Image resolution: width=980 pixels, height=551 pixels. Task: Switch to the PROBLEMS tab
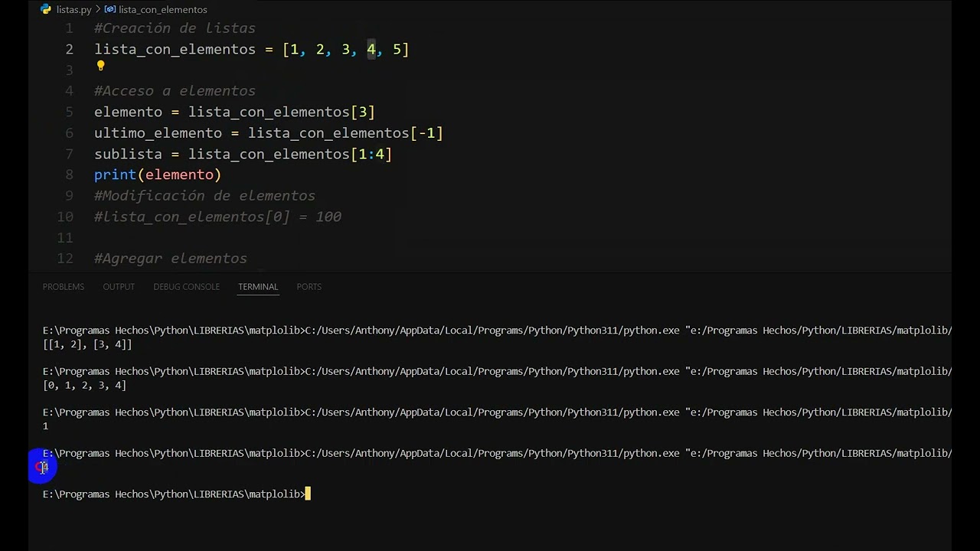[64, 286]
